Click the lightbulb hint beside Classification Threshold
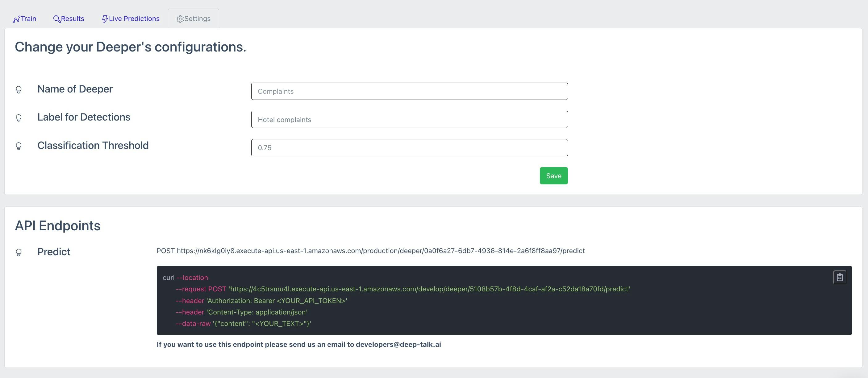868x378 pixels. pyautogui.click(x=19, y=146)
